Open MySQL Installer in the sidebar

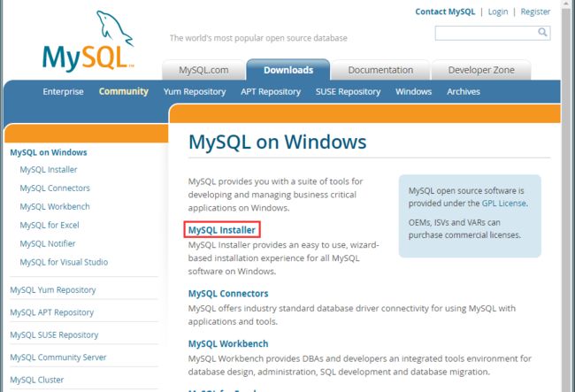pos(49,170)
